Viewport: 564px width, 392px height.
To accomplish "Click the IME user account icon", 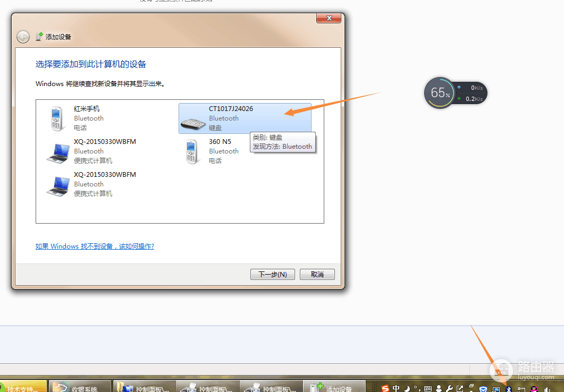I will pyautogui.click(x=439, y=388).
